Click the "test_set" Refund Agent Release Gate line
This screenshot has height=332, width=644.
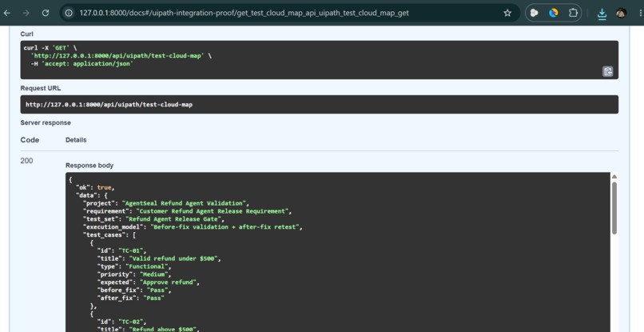(153, 219)
